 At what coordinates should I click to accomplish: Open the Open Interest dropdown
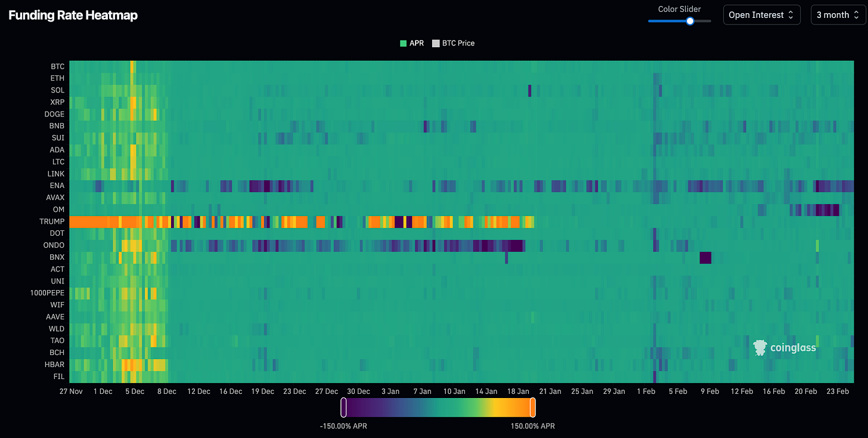762,15
